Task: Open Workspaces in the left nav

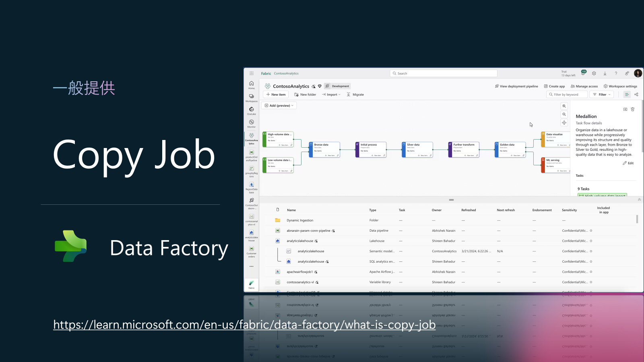Action: (x=252, y=98)
